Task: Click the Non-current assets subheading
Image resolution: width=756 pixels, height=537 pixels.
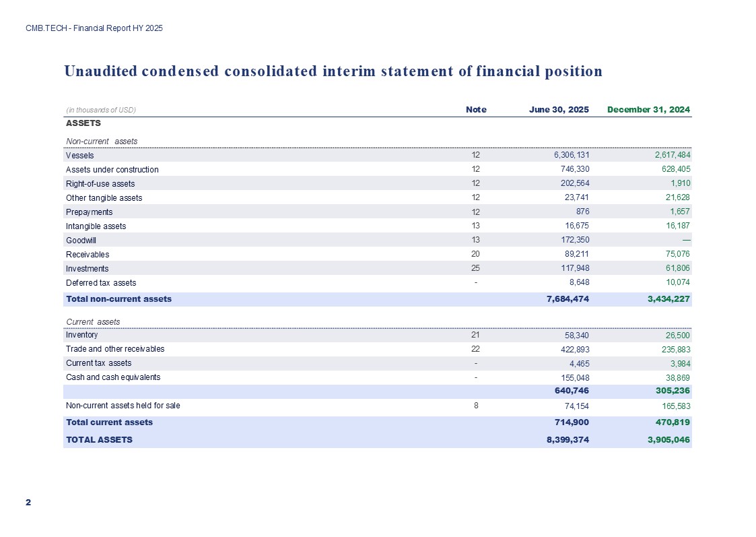Action: 101,141
